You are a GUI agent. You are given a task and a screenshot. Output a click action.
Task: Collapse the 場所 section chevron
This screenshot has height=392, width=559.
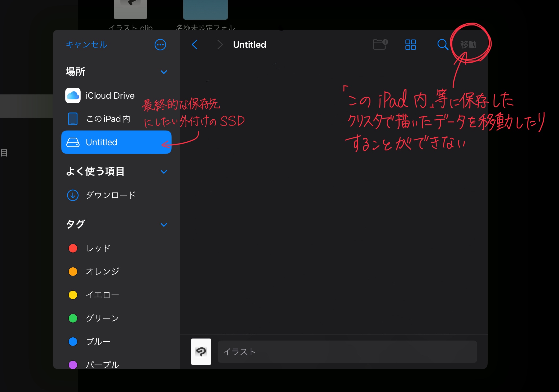(x=164, y=72)
